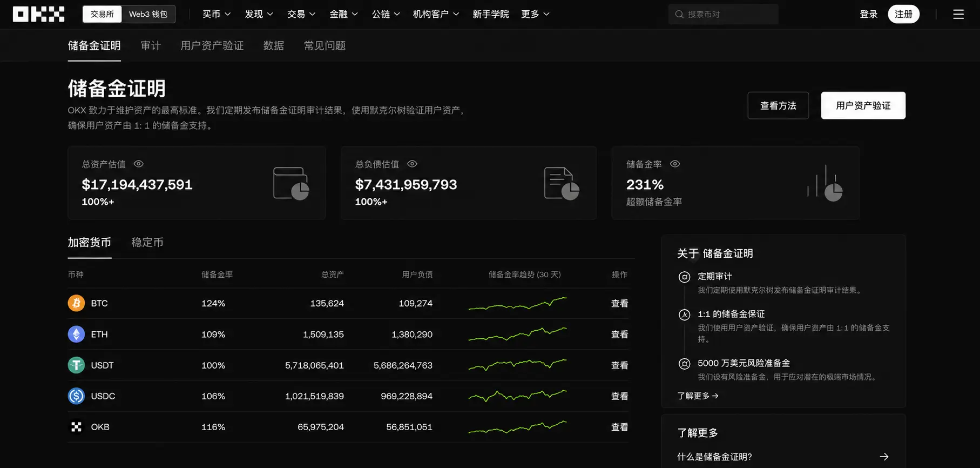980x468 pixels.
Task: Toggle eye icon beside 总资产估值
Action: click(x=139, y=164)
